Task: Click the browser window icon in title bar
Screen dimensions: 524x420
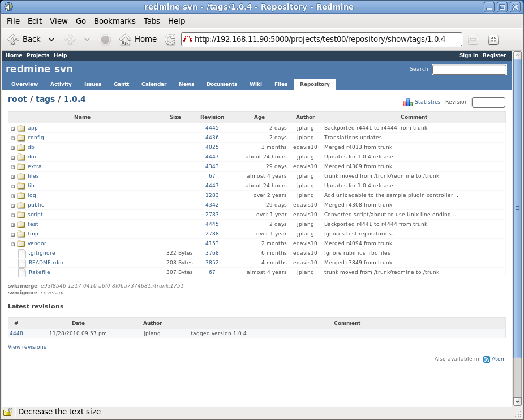Action: pyautogui.click(x=8, y=7)
